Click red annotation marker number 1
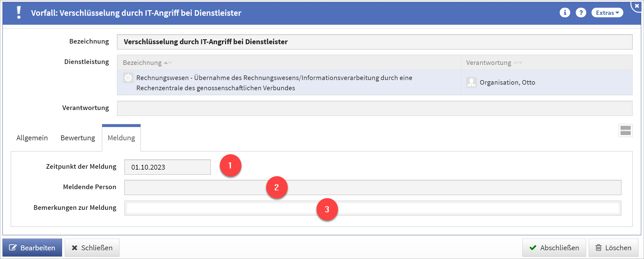This screenshot has width=644, height=259. click(x=230, y=166)
